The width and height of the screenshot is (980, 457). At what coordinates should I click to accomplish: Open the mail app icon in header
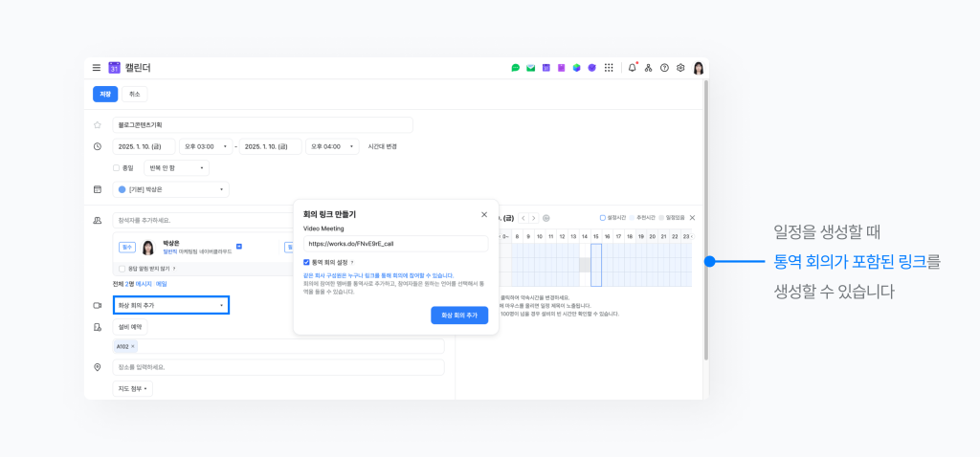(530, 68)
